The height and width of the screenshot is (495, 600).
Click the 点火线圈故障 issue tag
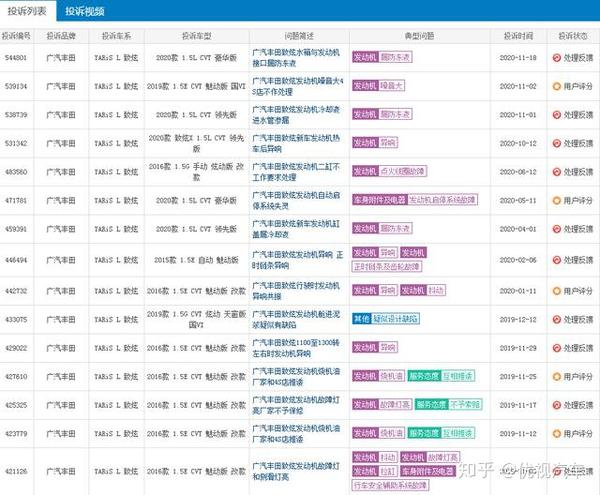pos(403,171)
